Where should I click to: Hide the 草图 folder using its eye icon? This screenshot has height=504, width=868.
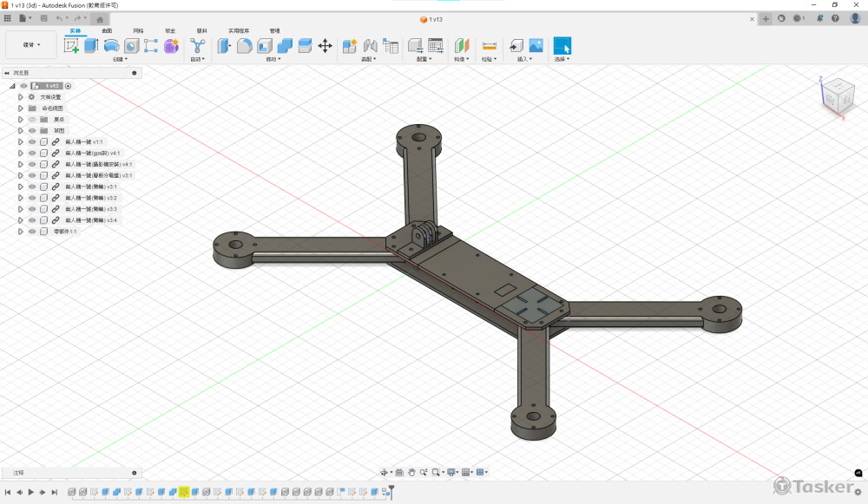[32, 131]
